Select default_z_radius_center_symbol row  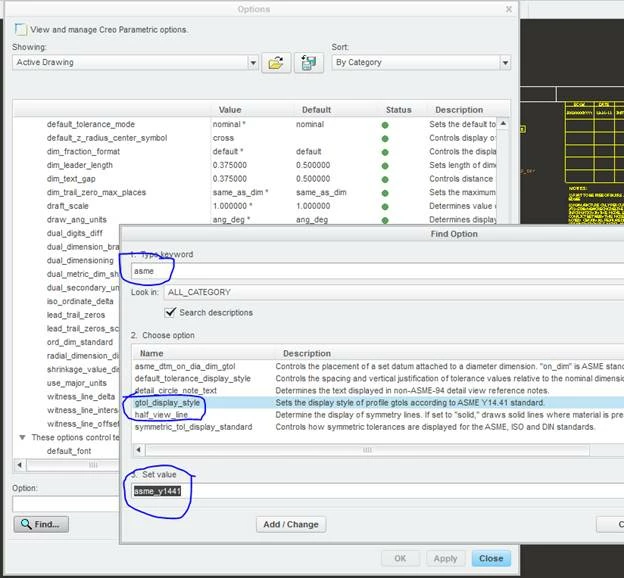[x=255, y=138]
